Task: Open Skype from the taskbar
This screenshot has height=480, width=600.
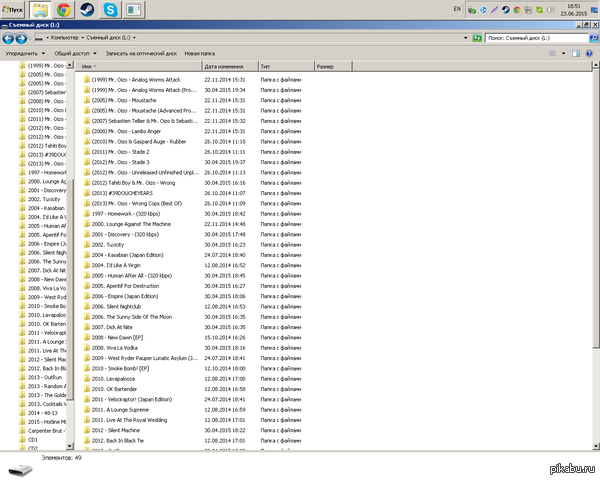Action: tap(110, 10)
